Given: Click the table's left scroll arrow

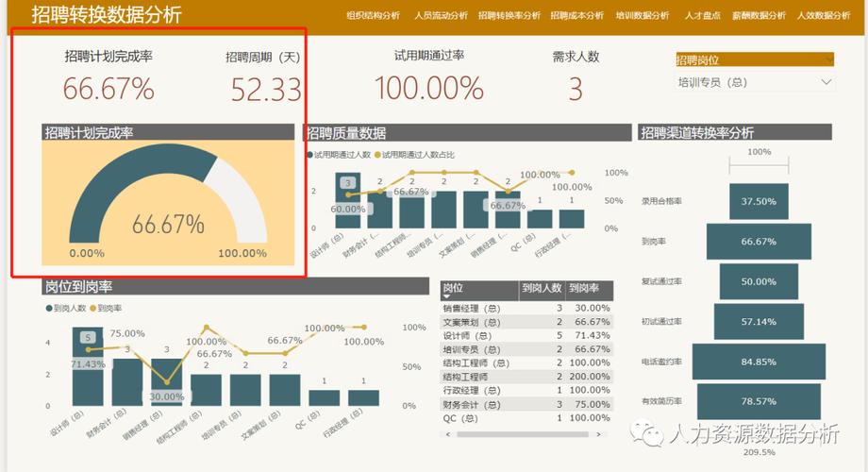Looking at the screenshot, I should pyautogui.click(x=448, y=435).
